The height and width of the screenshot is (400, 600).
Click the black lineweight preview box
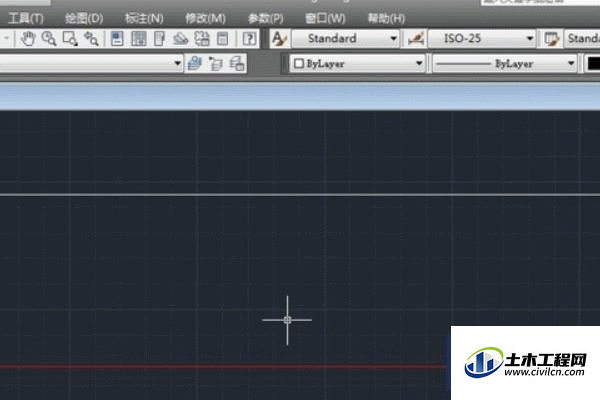click(x=594, y=64)
